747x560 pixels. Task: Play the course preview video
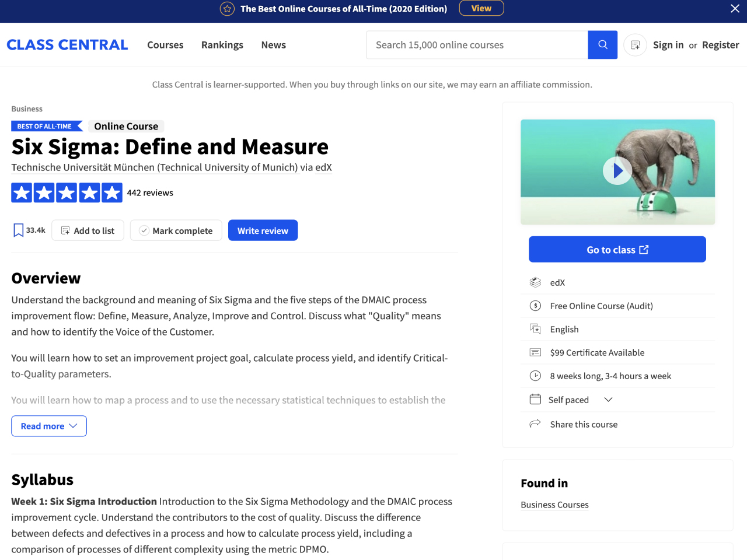pos(617,171)
